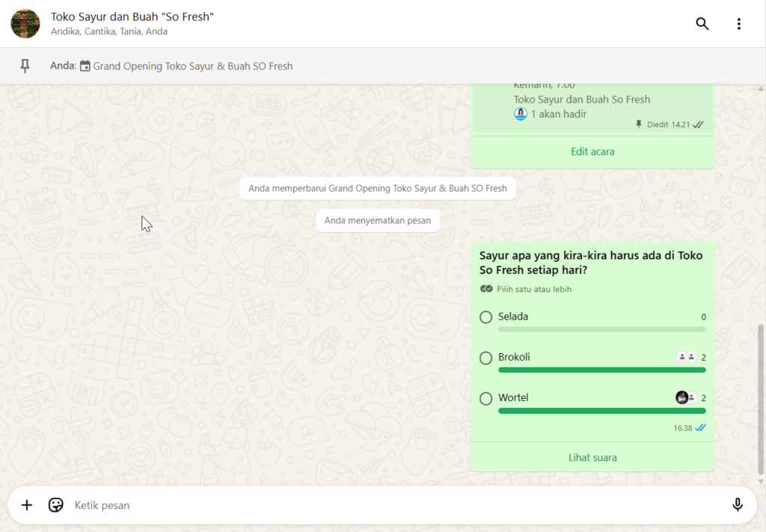The height and width of the screenshot is (532, 766).
Task: Click voter avatars beside Brokoli
Action: point(686,358)
